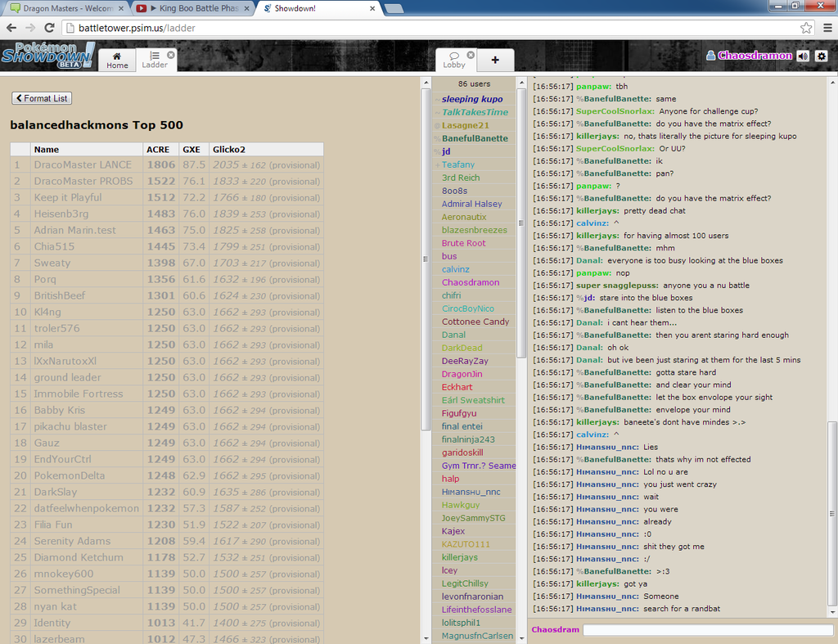Mute sound with the speaker icon
This screenshot has height=644, width=838.
(x=803, y=56)
